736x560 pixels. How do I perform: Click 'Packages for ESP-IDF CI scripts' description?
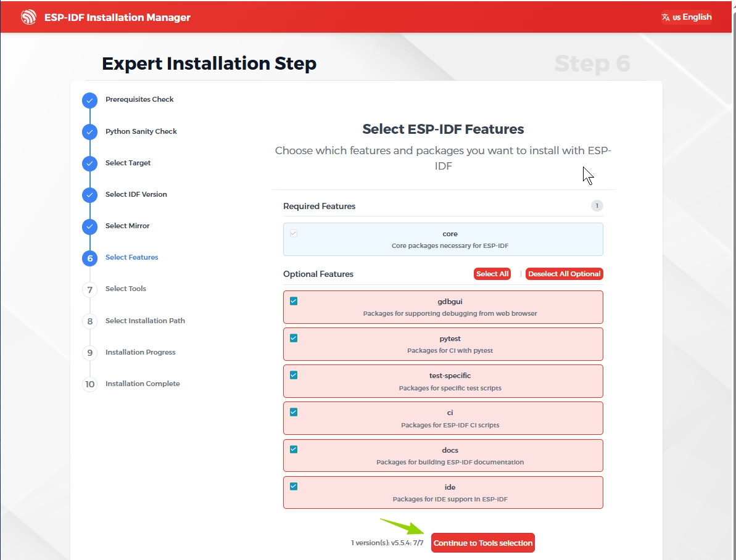[450, 426]
